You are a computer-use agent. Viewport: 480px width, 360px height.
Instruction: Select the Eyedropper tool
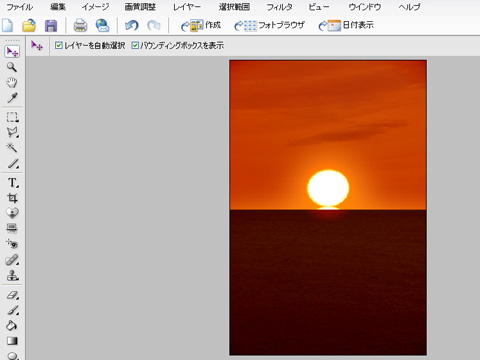[12, 98]
